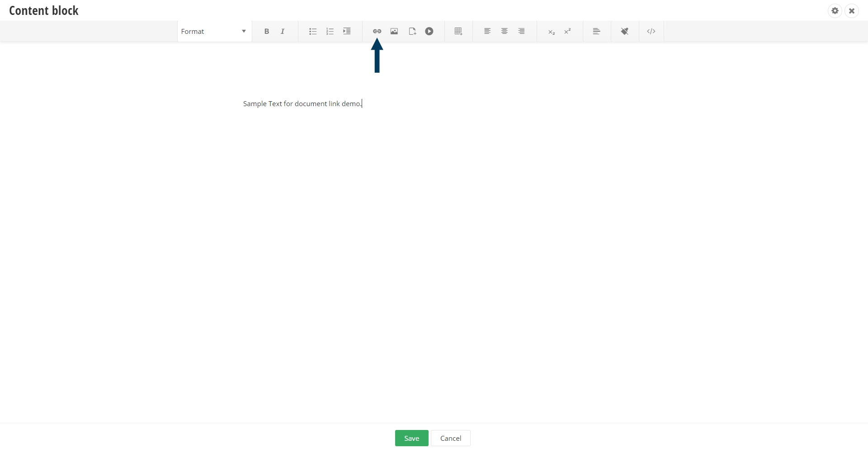Click the clear formatting icon
The height and width of the screenshot is (453, 868).
click(x=625, y=31)
